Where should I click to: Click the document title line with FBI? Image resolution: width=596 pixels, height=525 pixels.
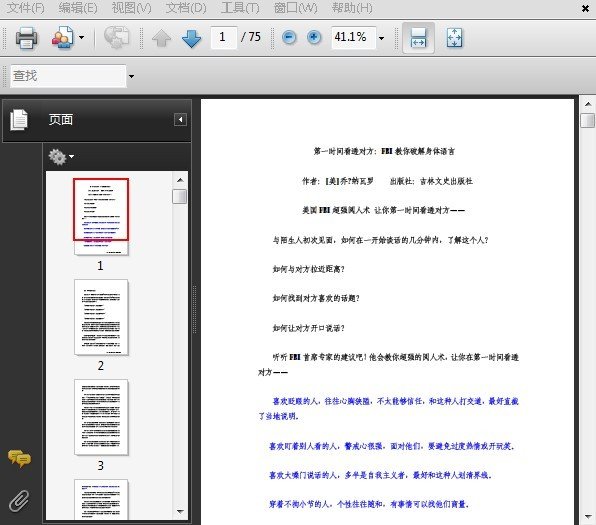pos(384,151)
